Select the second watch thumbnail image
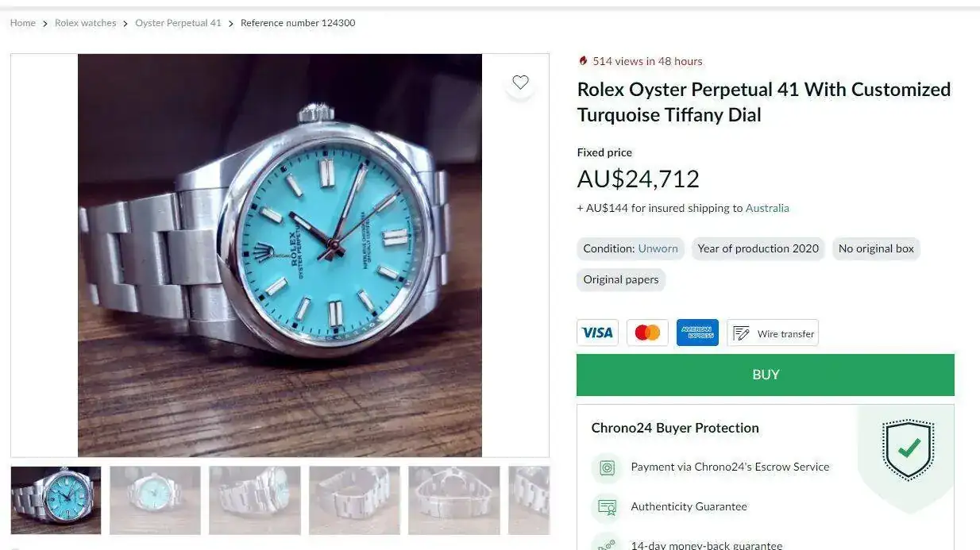The height and width of the screenshot is (550, 980). (155, 500)
